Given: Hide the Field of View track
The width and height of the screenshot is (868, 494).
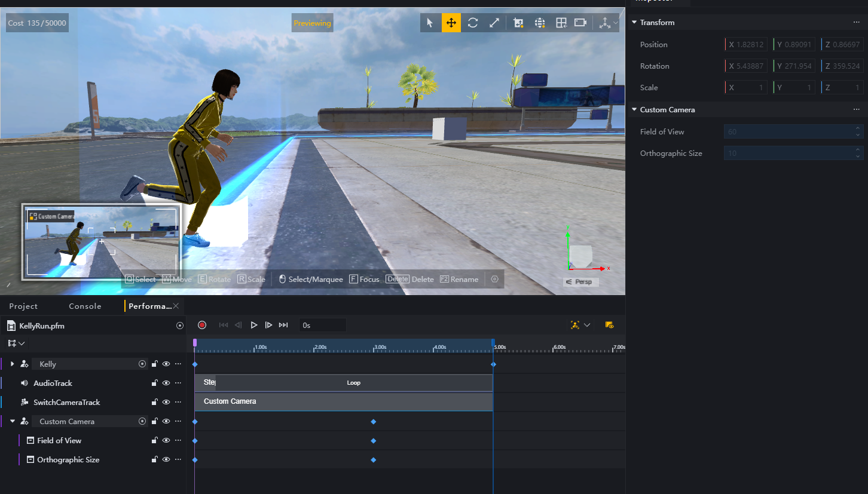Looking at the screenshot, I should [x=166, y=440].
